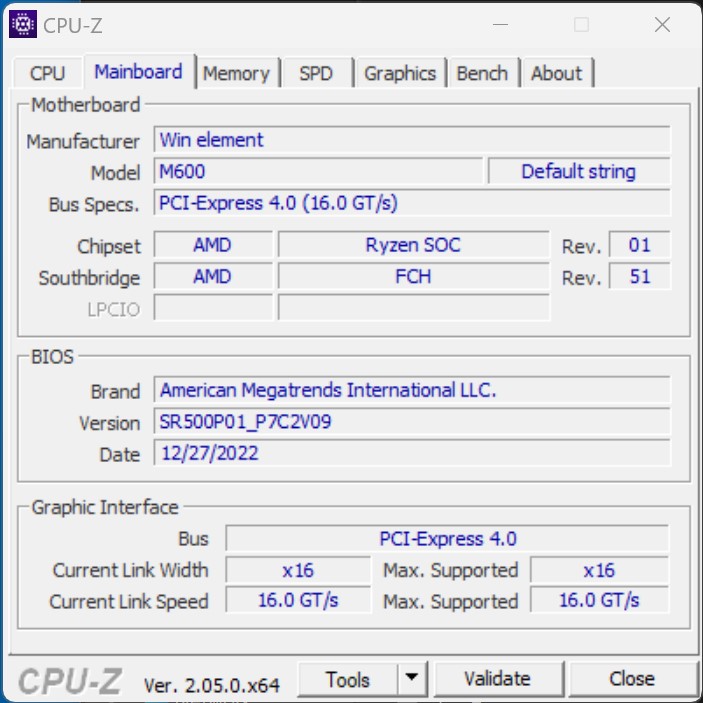Click the 'Manufacturer' label
This screenshot has width=703, height=703.
[83, 142]
